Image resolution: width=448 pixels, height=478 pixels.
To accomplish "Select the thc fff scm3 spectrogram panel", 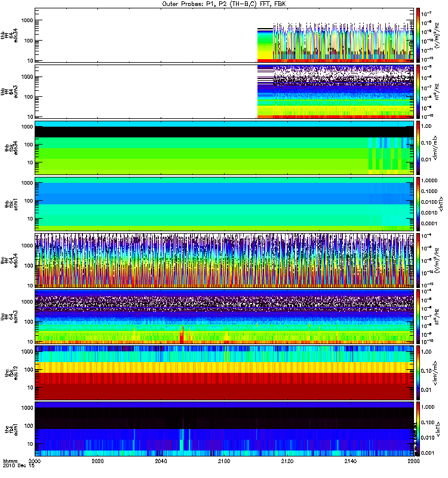I will click(x=224, y=316).
